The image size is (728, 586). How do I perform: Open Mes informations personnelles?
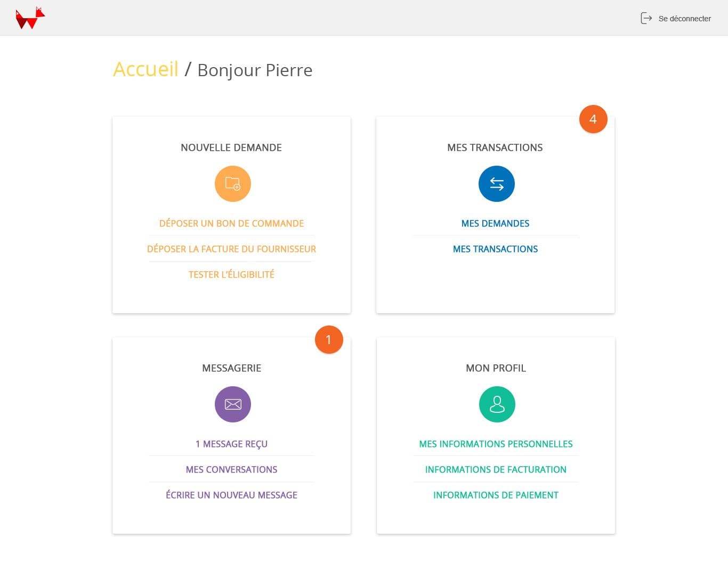click(496, 444)
